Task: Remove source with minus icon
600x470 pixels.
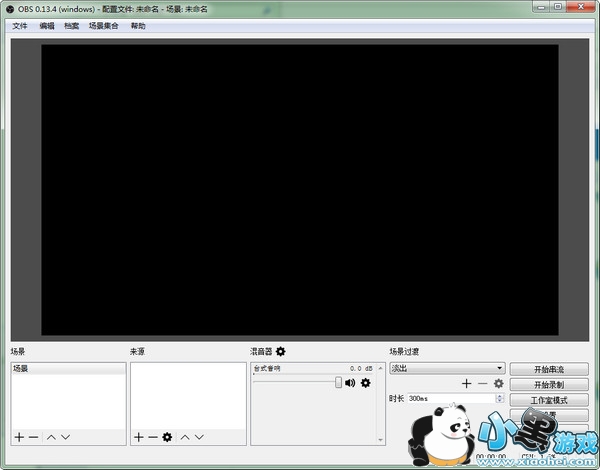Action: (x=153, y=437)
